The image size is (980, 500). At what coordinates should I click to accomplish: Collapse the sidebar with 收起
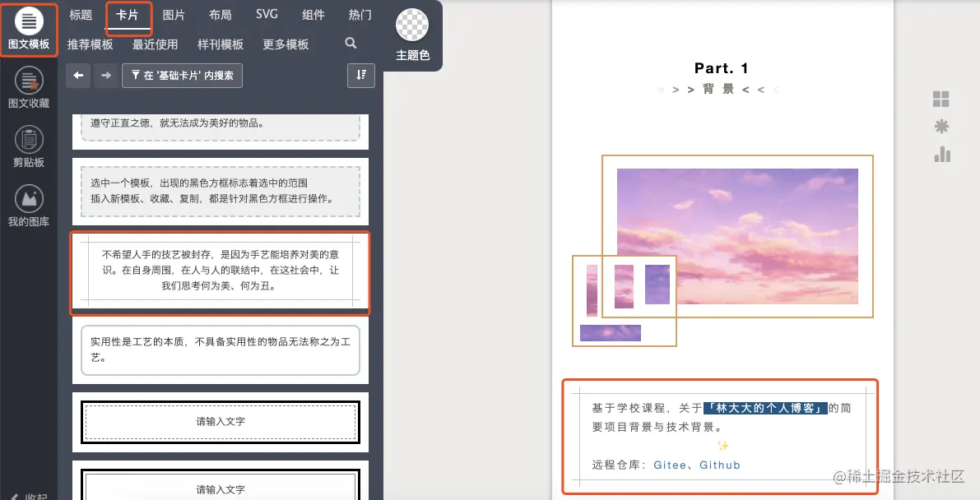click(30, 496)
